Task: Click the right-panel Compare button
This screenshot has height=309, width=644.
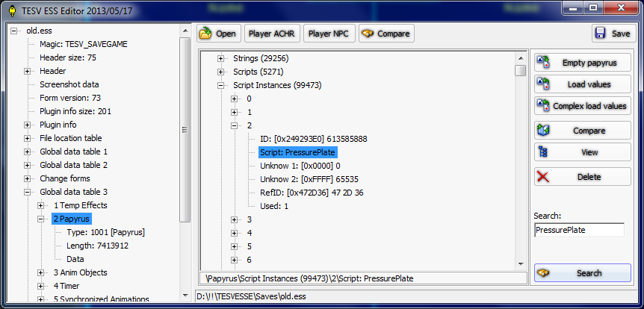Action: pyautogui.click(x=583, y=131)
